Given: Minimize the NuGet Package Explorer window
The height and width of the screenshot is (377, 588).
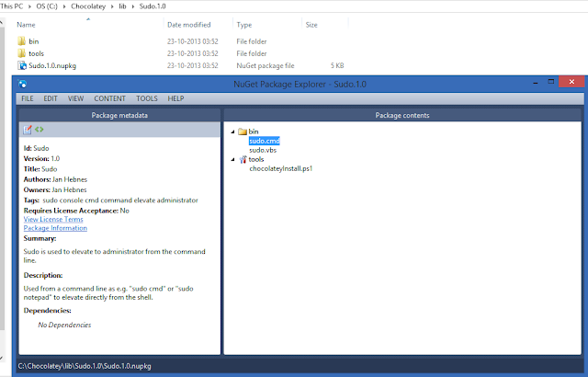Looking at the screenshot, I should tap(536, 82).
